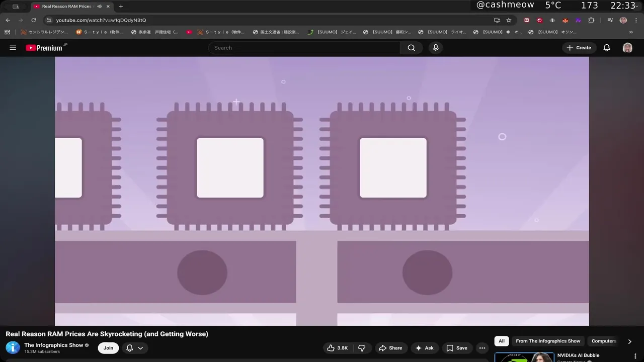The width and height of the screenshot is (644, 362).
Task: Open NVIDIA's AI Bubble video thumbnail
Action: click(x=524, y=357)
